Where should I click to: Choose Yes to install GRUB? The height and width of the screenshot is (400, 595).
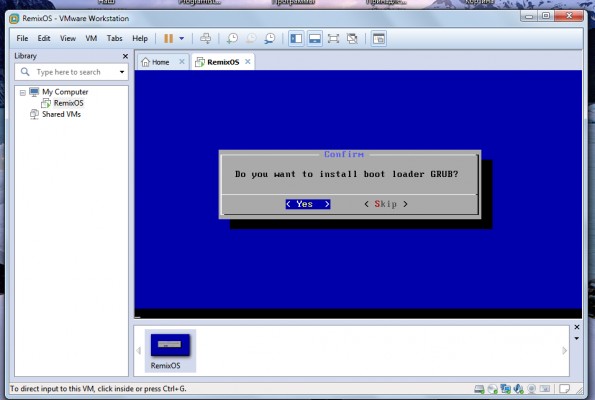308,204
